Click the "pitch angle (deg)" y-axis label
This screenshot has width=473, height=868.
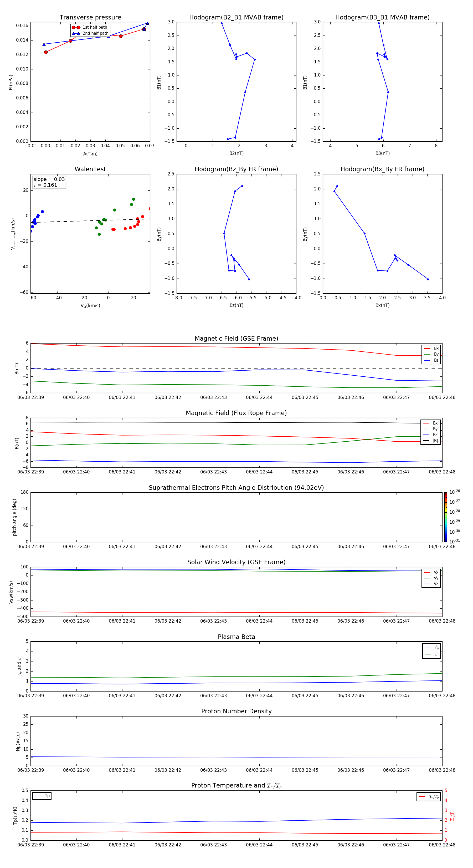[x=14, y=517]
